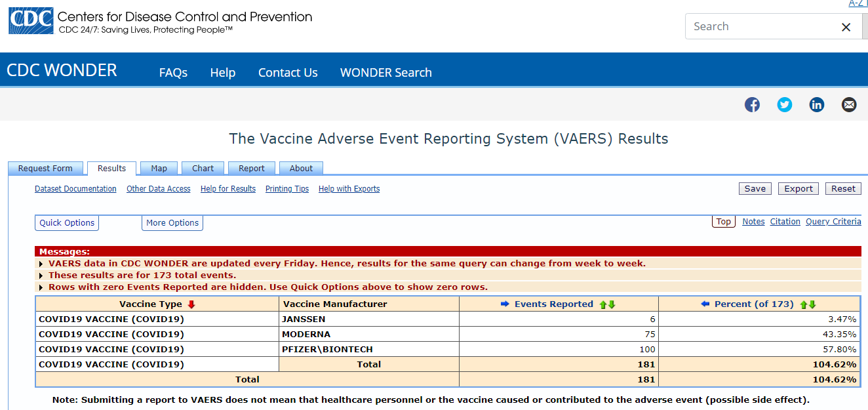The height and width of the screenshot is (410, 868).
Task: Click Vaccine Type cell in JANSSEN row
Action: [x=157, y=319]
